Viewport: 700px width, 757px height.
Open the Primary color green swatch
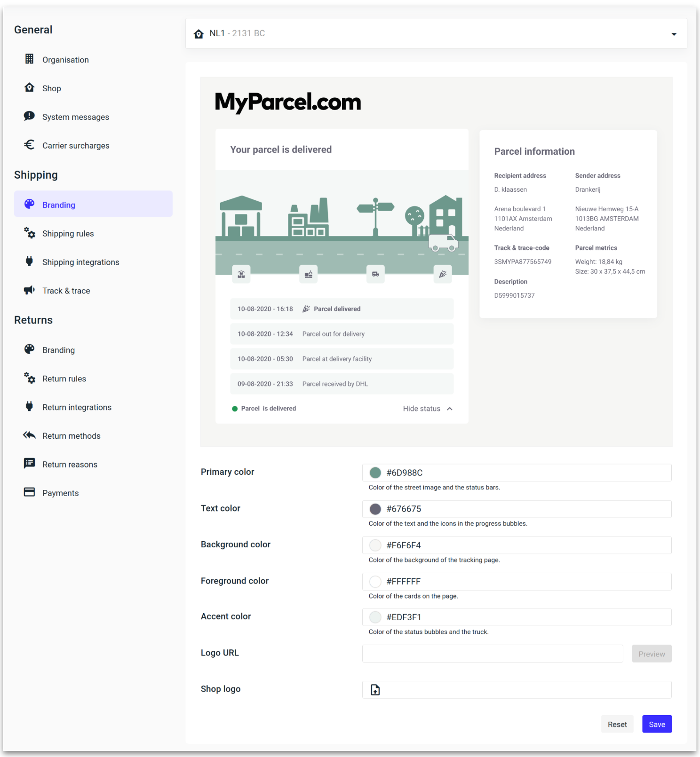375,473
